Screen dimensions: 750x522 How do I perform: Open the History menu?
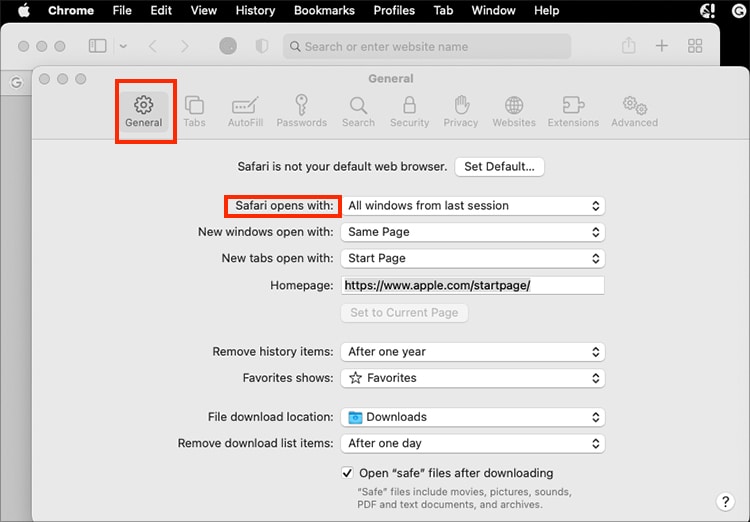(x=255, y=11)
